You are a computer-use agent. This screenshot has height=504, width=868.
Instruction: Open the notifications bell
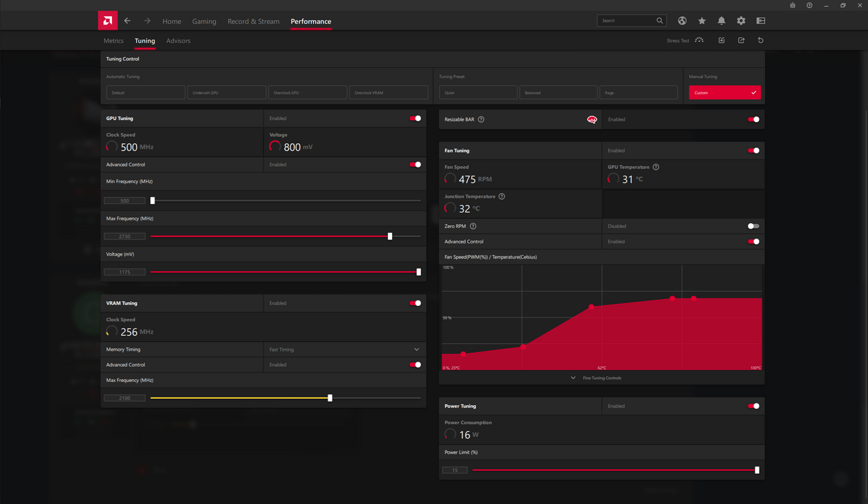[722, 21]
